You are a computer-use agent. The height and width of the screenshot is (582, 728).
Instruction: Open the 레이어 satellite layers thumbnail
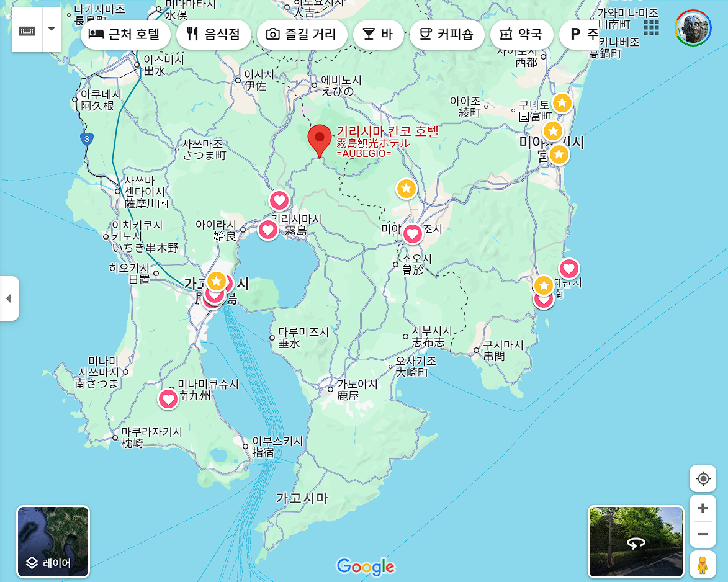tap(53, 542)
